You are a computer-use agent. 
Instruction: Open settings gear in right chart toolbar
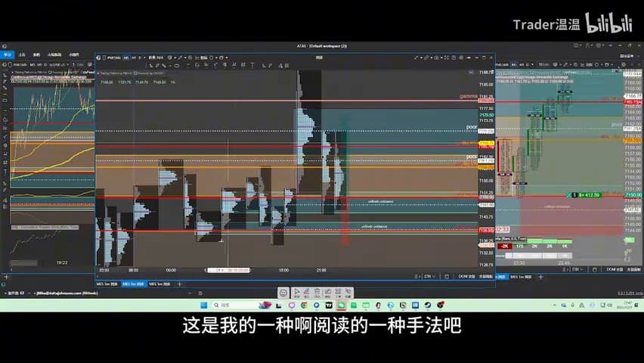point(624,64)
